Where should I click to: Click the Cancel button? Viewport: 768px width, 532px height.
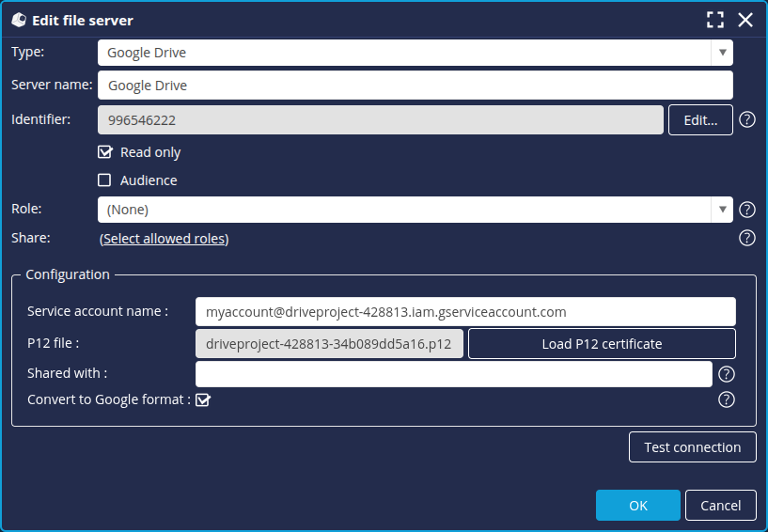tap(720, 506)
